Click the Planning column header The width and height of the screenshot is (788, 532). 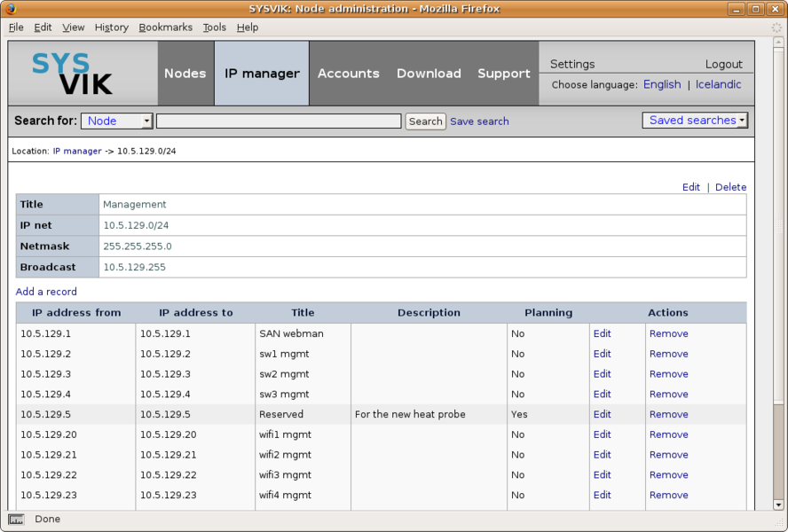coord(548,312)
